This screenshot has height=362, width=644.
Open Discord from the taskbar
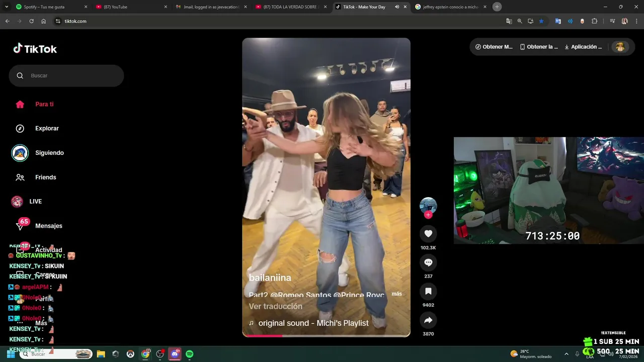[175, 354]
